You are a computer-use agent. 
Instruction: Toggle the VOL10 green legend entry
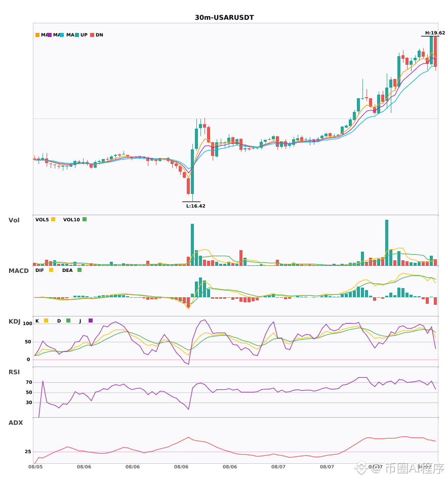click(75, 219)
